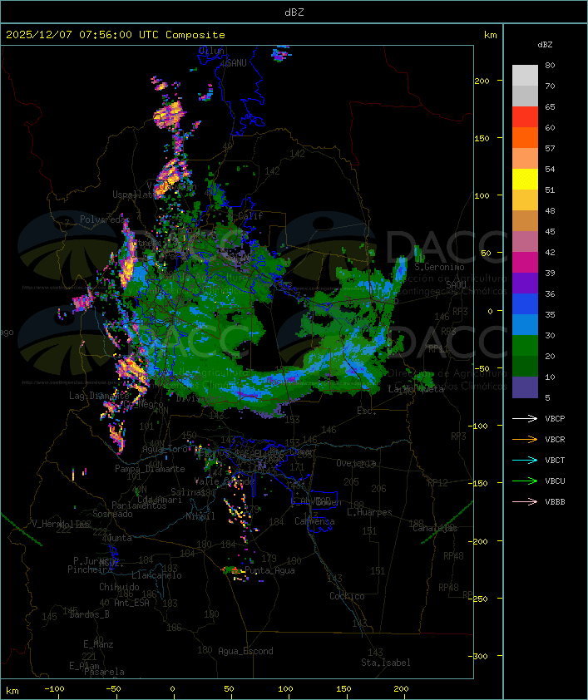Click the km label at bottom left
Image resolution: width=588 pixels, height=700 pixels.
(x=12, y=691)
